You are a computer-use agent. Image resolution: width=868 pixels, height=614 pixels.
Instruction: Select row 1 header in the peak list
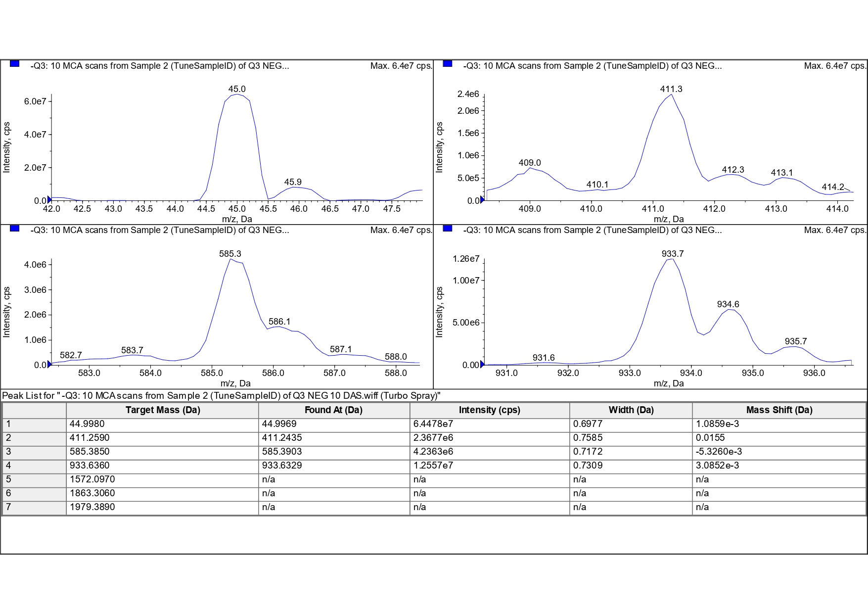[34, 425]
